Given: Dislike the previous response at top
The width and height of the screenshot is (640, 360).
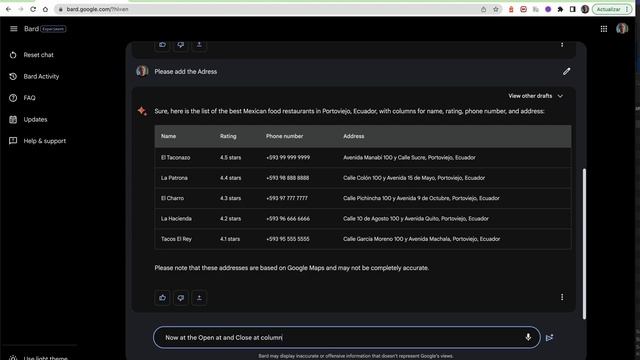Looking at the screenshot, I should point(181,45).
